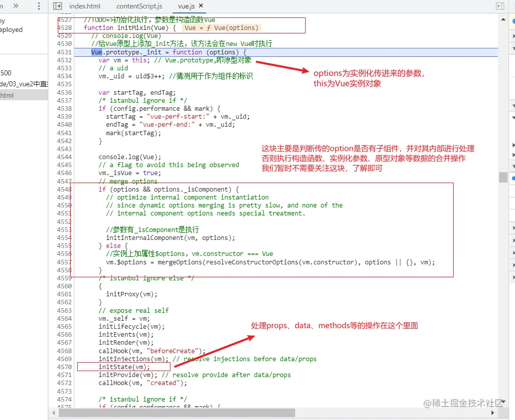Switch to the index.html tab
The height and width of the screenshot is (420, 515).
pos(85,6)
